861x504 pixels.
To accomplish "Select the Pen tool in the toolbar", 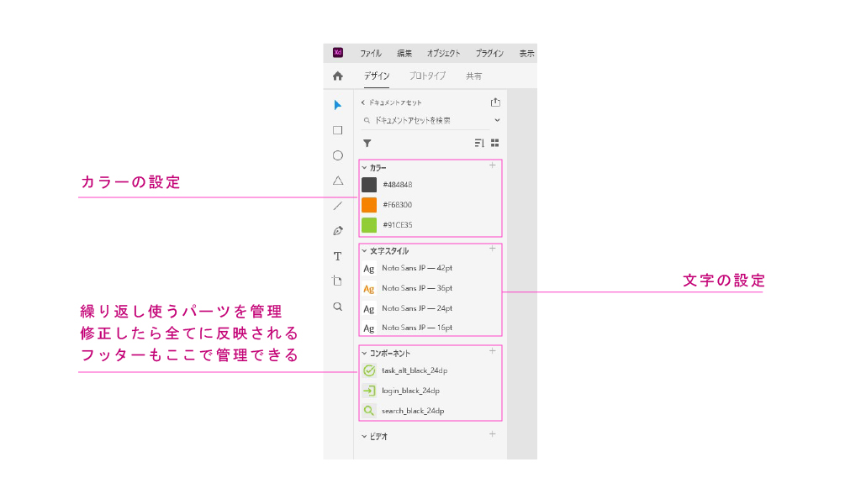I will click(x=338, y=231).
